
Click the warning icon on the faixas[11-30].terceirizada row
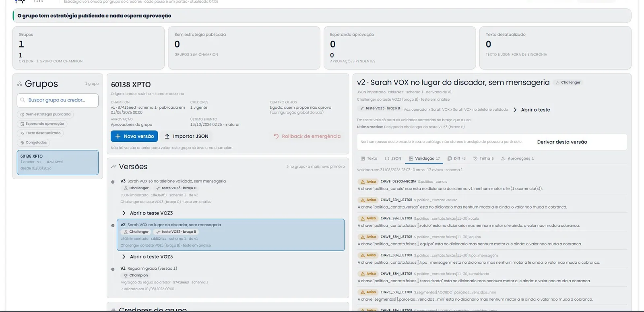[363, 274]
